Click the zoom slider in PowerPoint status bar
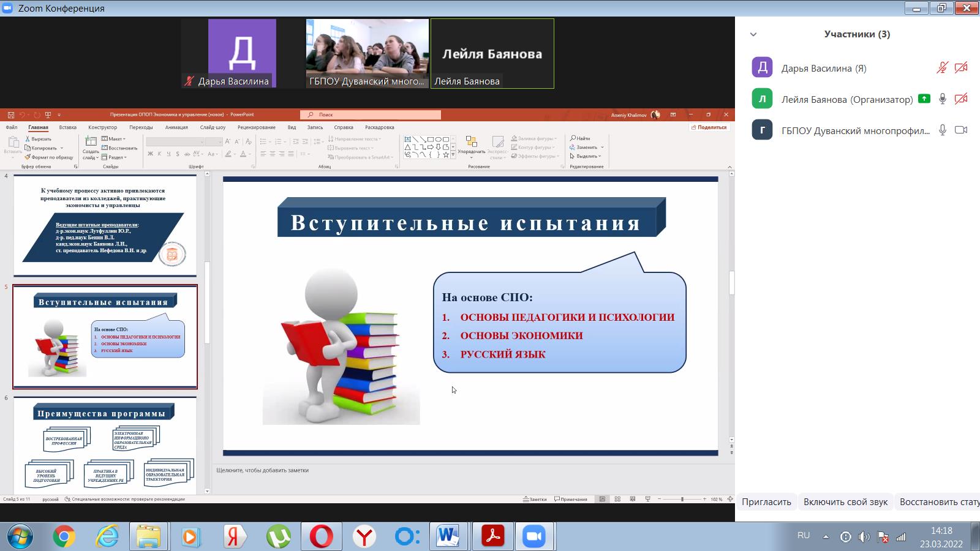 click(682, 499)
